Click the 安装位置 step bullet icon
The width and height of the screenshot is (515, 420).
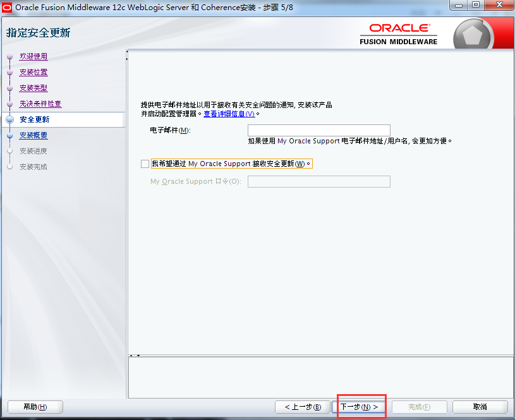pyautogui.click(x=10, y=73)
